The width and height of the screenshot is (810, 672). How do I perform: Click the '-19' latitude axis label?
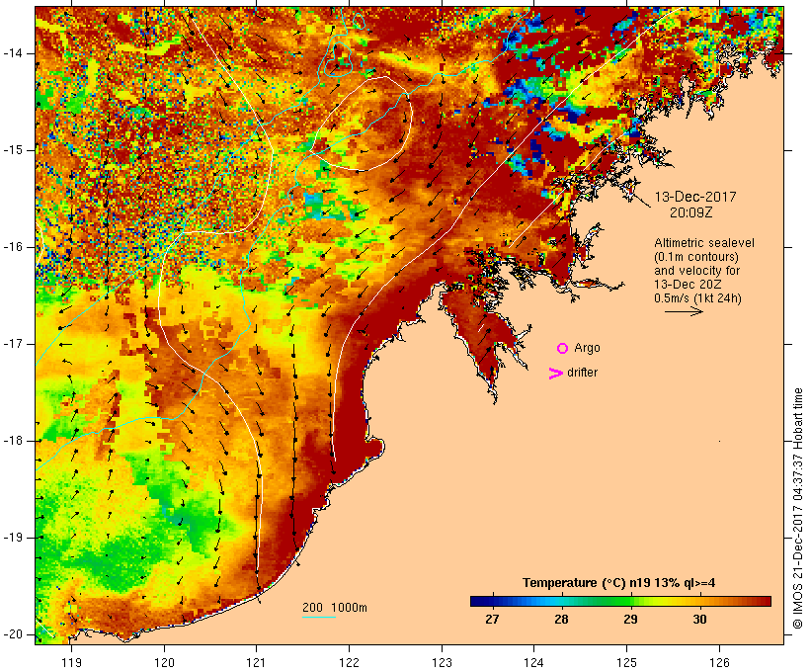[x=13, y=538]
